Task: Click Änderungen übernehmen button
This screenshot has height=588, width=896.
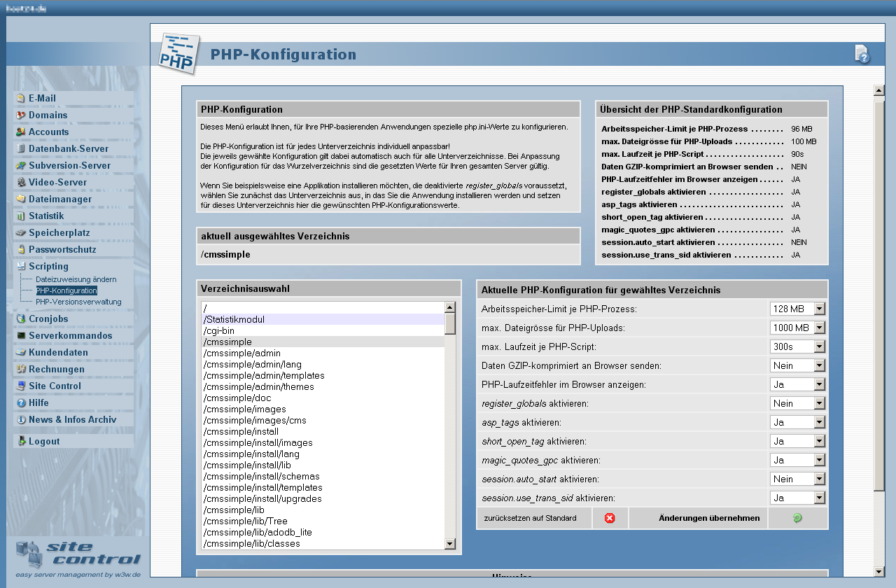Action: click(709, 518)
